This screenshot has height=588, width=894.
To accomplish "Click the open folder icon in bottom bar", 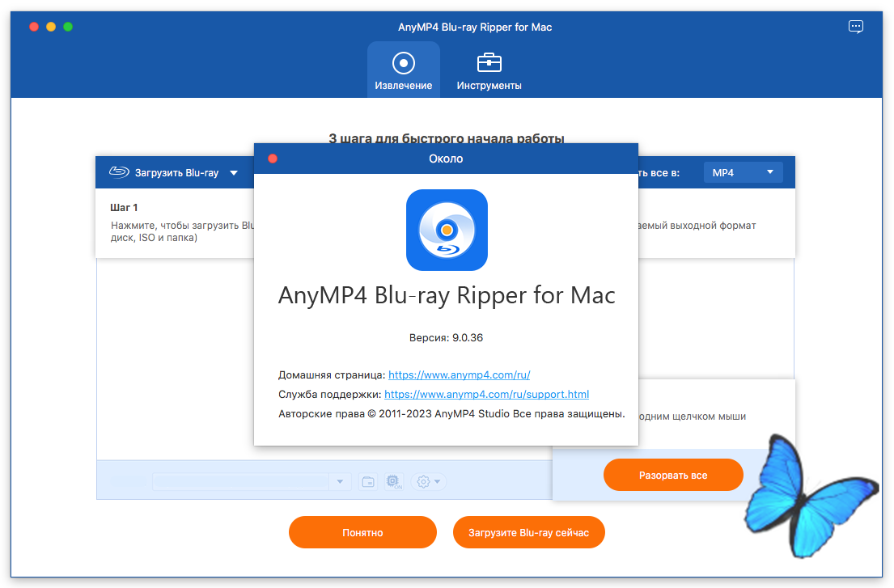I will click(368, 482).
